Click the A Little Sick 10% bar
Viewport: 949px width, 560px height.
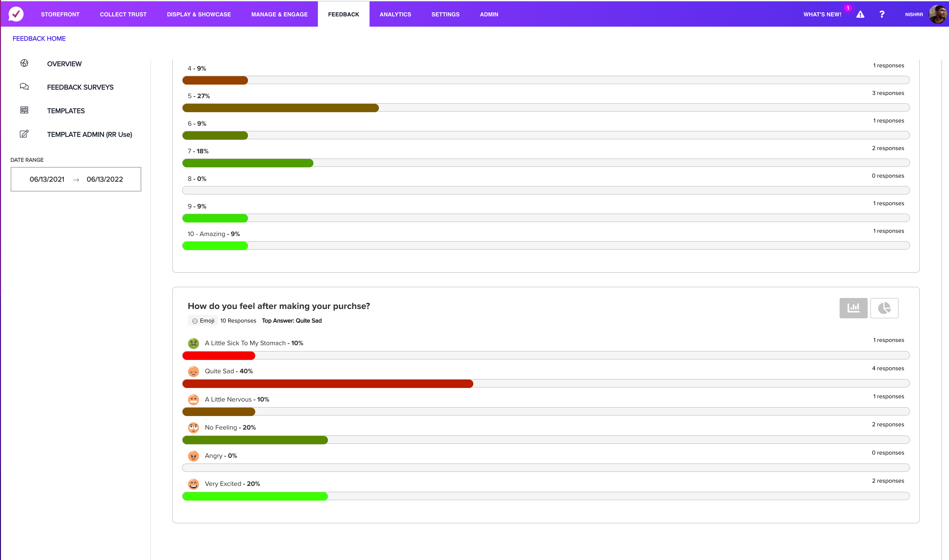point(546,355)
